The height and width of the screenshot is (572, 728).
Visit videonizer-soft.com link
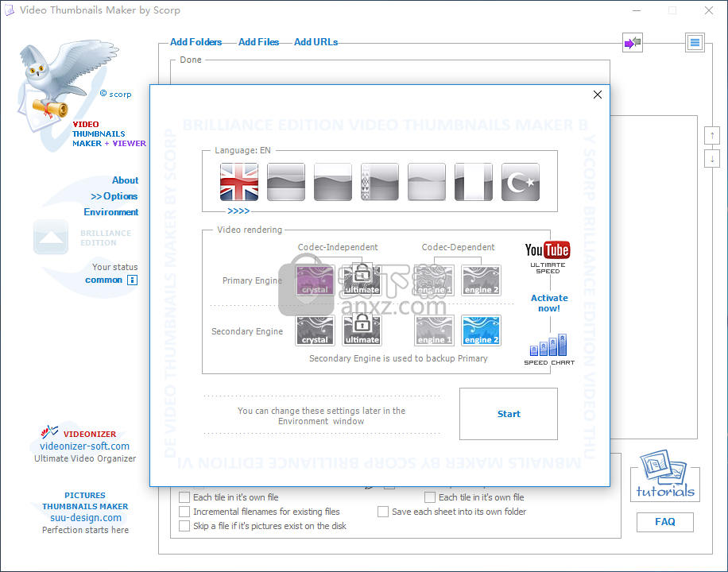click(84, 446)
